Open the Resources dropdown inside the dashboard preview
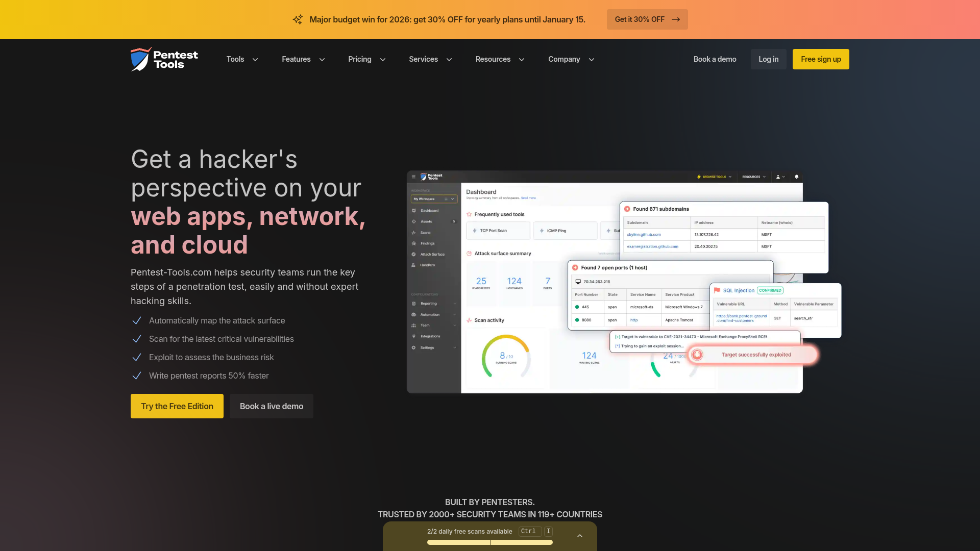Screen dimensions: 980x551 tap(754, 177)
